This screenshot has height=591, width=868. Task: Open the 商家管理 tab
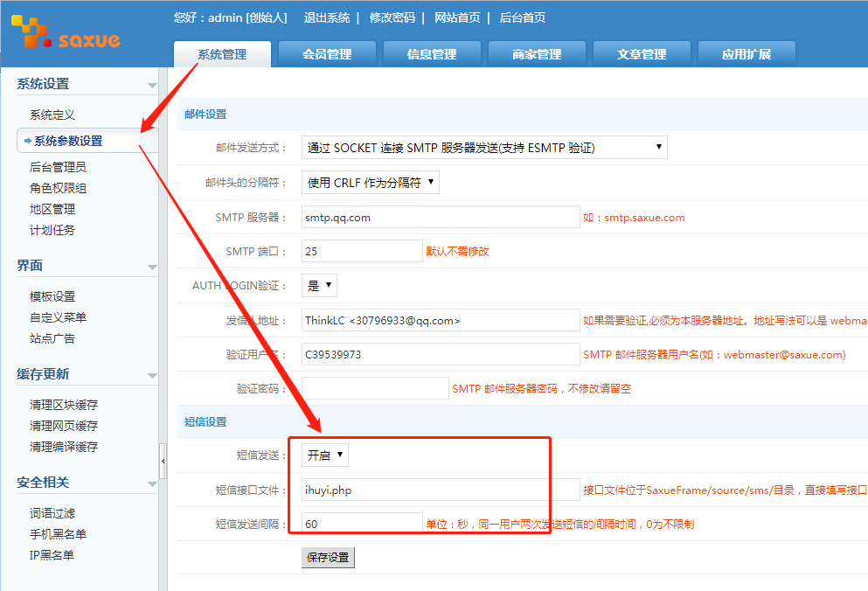537,54
